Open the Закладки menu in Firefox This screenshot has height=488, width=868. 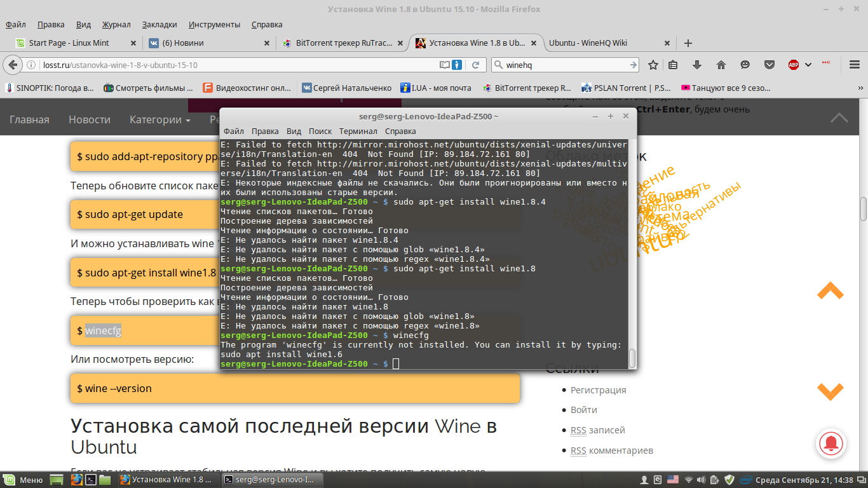pyautogui.click(x=159, y=24)
